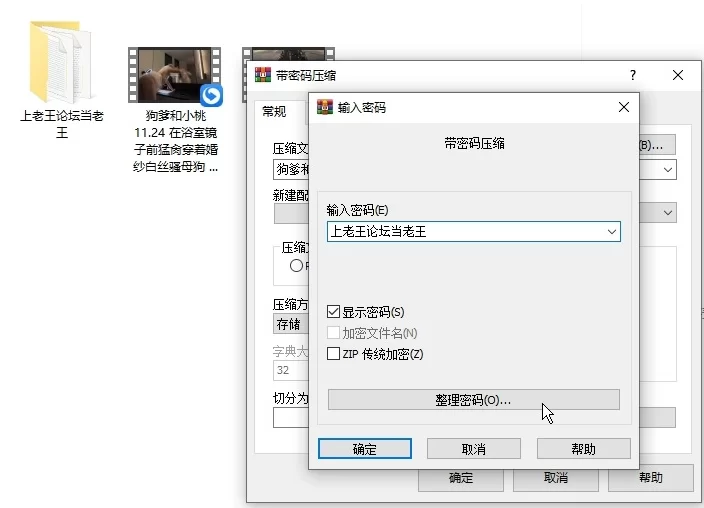Click 取消 in the background 带密码压缩 window
This screenshot has height=508, width=704.
(x=556, y=480)
